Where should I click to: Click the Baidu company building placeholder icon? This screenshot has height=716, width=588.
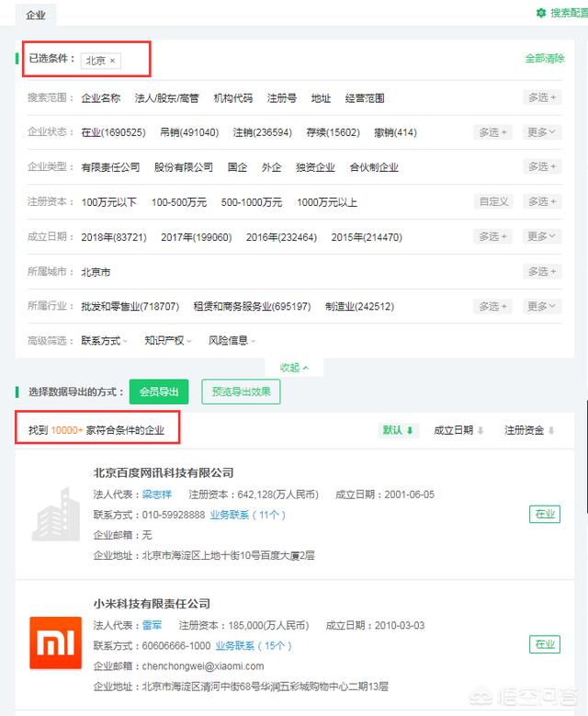(56, 514)
